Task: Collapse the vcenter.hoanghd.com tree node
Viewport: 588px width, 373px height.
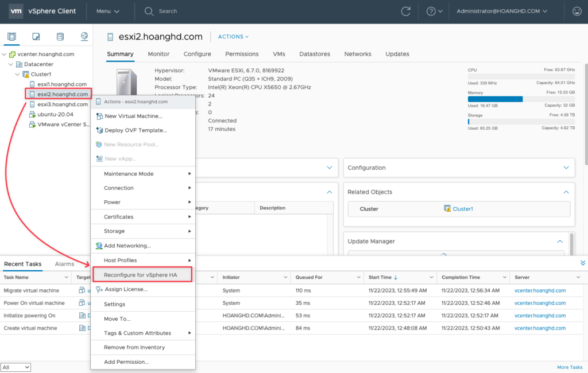Action: pyautogui.click(x=4, y=55)
